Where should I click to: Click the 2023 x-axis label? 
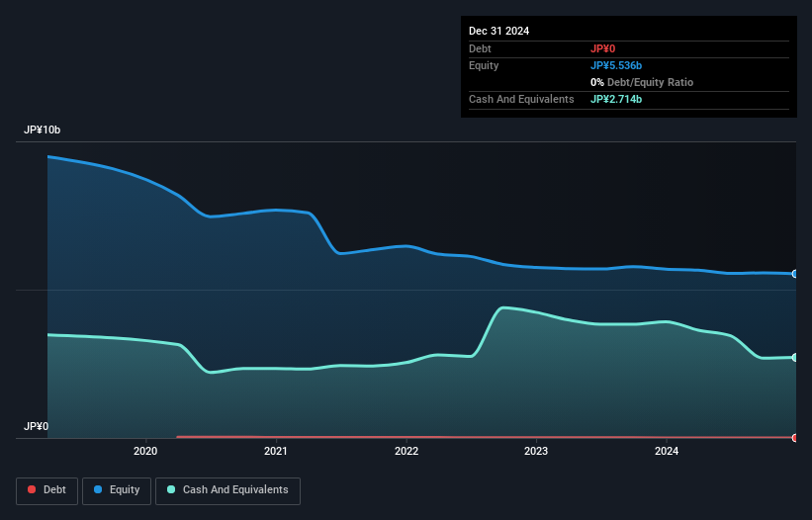[x=536, y=451]
